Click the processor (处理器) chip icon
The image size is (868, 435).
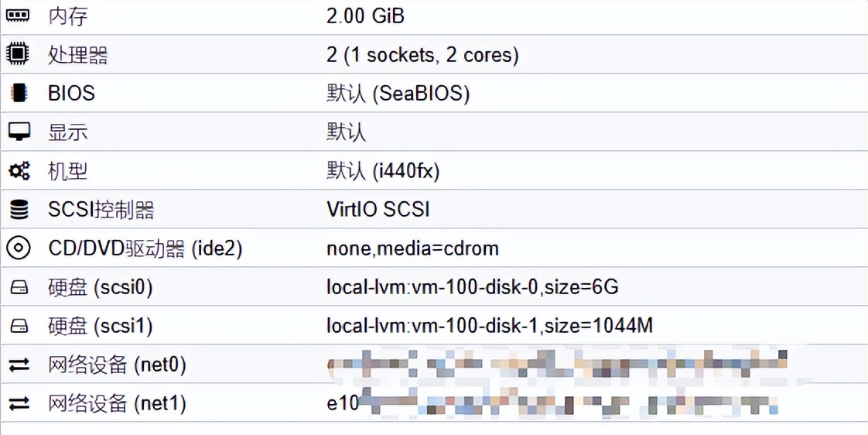click(19, 54)
